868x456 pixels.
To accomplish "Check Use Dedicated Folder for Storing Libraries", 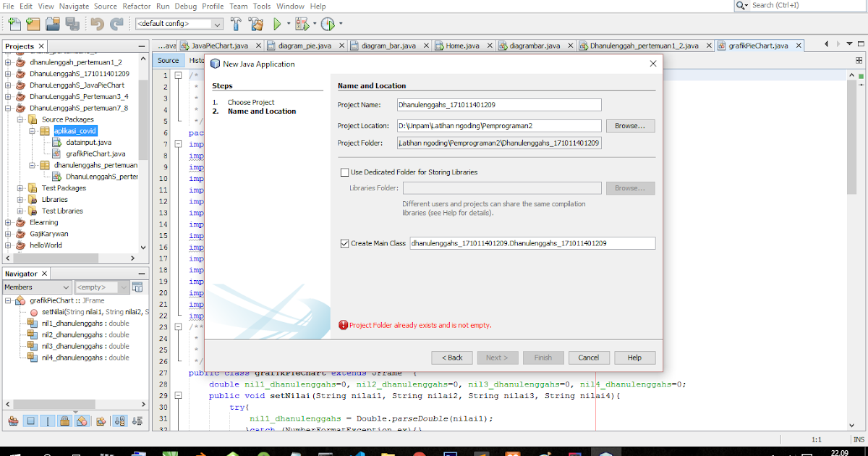I will pyautogui.click(x=345, y=172).
